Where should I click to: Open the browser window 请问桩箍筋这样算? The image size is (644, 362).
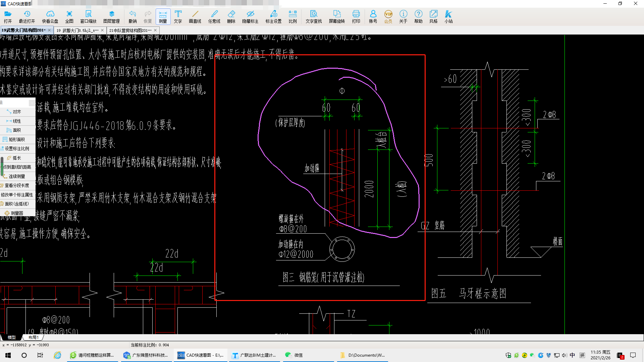(92, 355)
